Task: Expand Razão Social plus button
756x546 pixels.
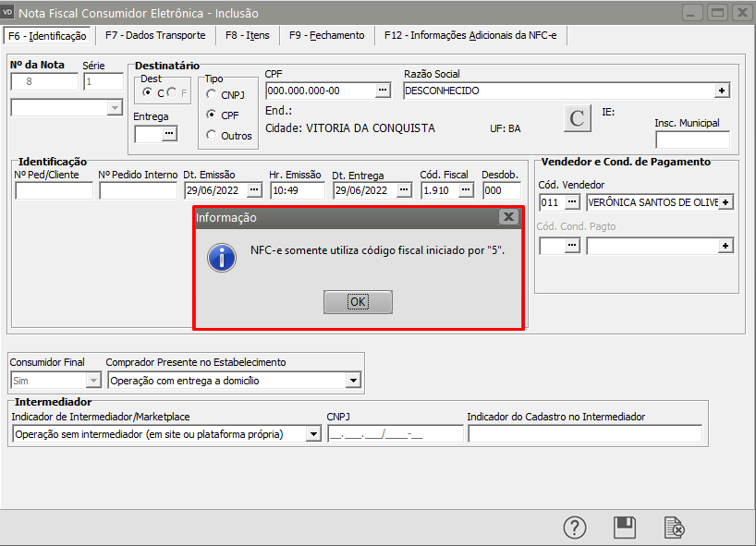Action: 721,91
